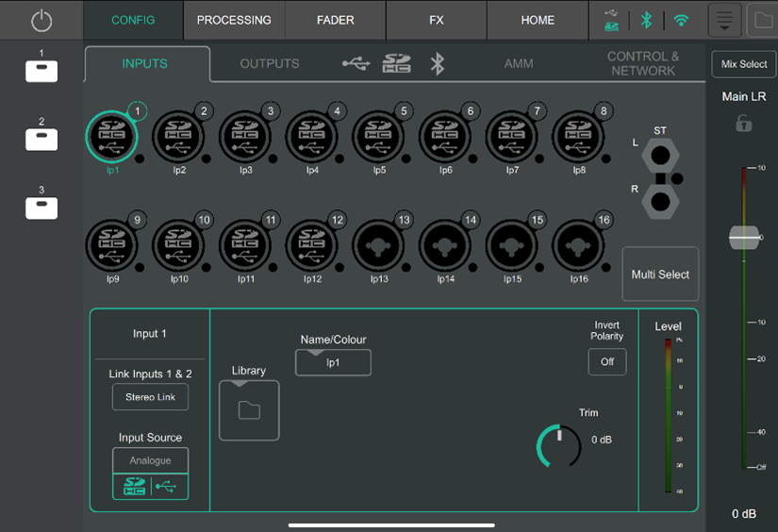Switch to the HOME tab
This screenshot has width=778, height=532.
[x=538, y=21]
